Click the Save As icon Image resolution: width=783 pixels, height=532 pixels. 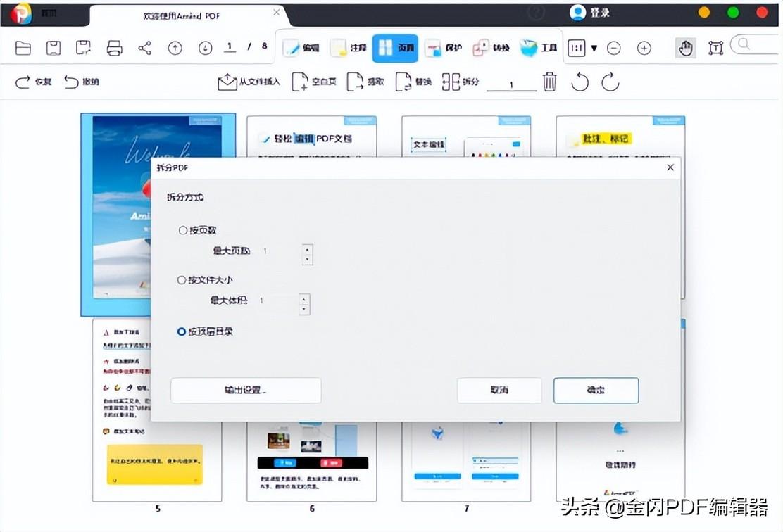(x=83, y=48)
